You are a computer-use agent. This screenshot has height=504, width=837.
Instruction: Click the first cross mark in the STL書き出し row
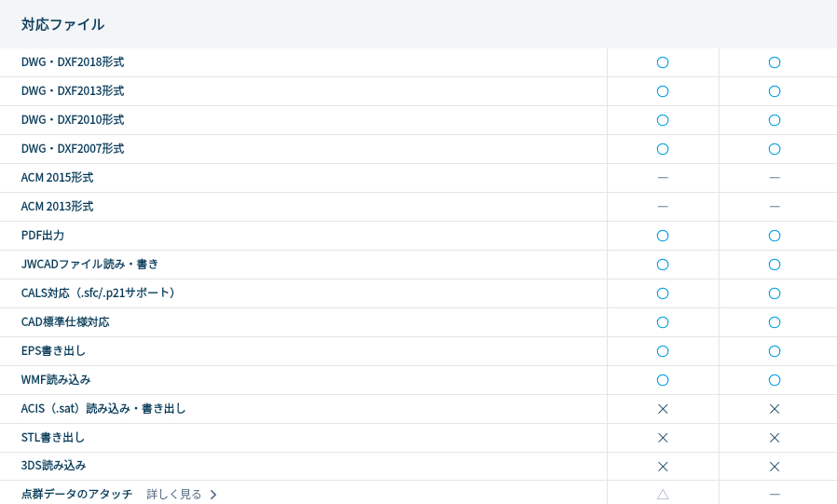point(663,438)
